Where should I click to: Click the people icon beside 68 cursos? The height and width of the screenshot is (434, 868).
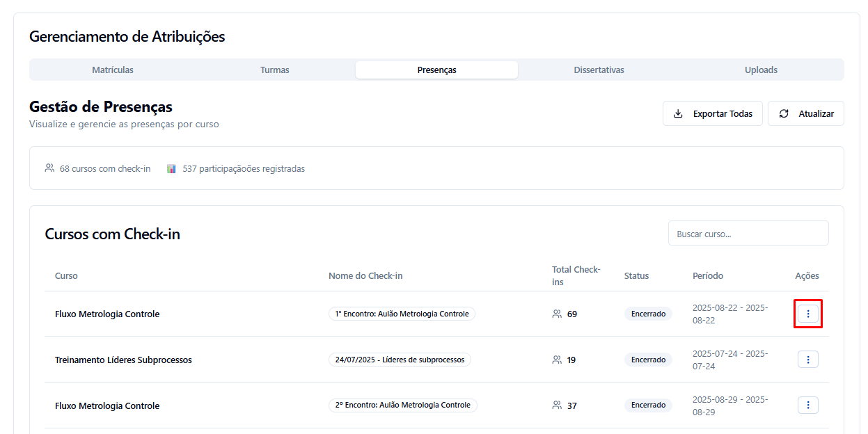click(x=49, y=168)
